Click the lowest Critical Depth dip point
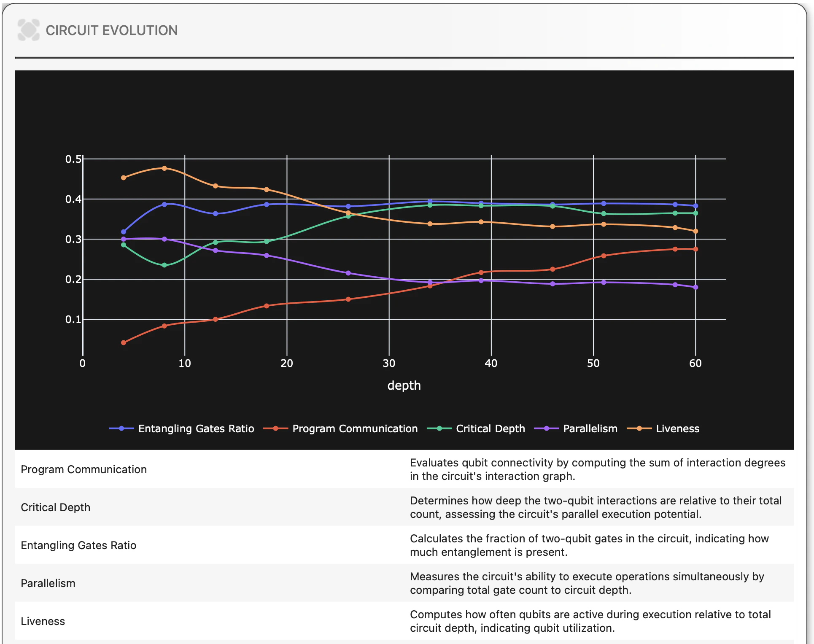This screenshot has width=814, height=644. tap(164, 265)
